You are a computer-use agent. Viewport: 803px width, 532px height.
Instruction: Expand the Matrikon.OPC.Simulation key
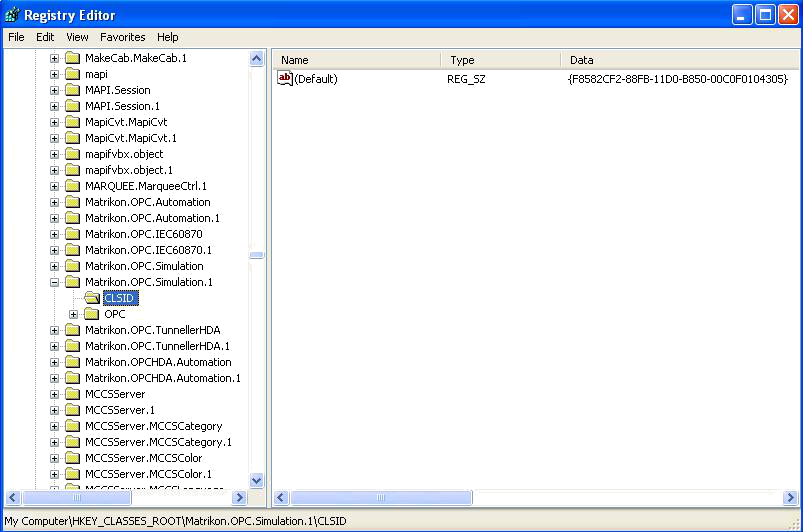[54, 266]
